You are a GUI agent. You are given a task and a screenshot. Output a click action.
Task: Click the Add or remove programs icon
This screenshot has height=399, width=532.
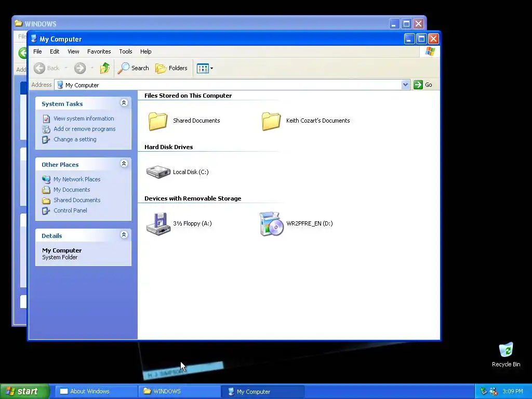click(46, 129)
